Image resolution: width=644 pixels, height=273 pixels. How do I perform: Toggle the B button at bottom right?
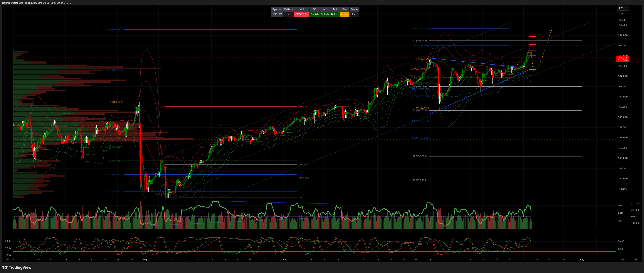pos(636,259)
